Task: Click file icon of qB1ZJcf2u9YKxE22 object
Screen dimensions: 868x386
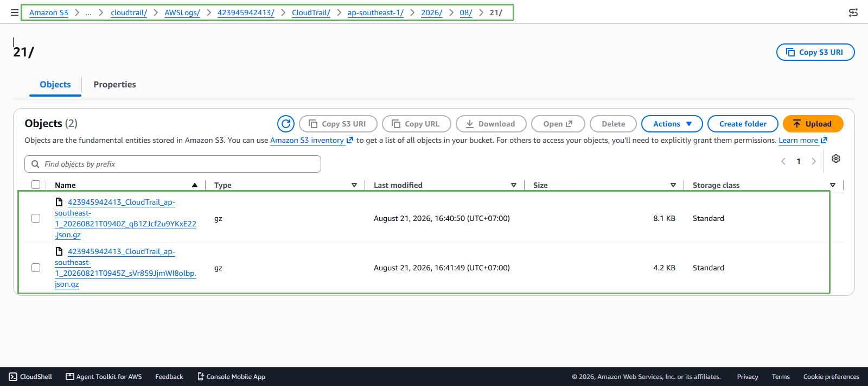Action: [x=59, y=202]
